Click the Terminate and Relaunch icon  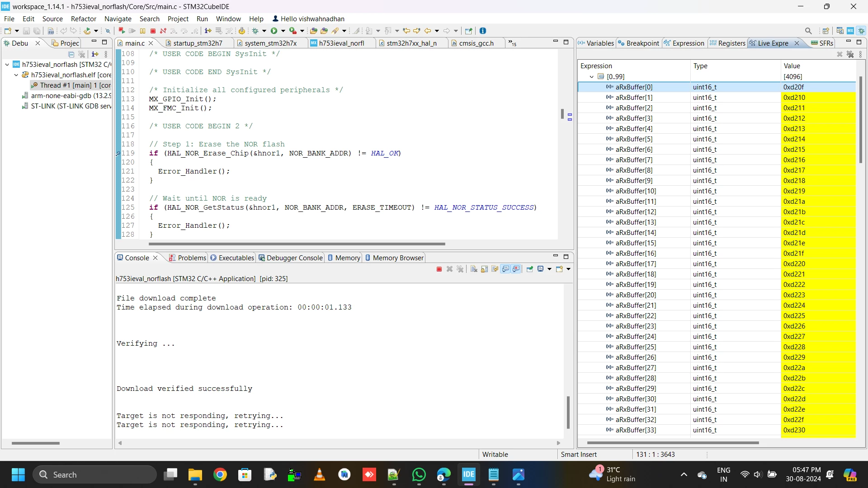(x=122, y=31)
